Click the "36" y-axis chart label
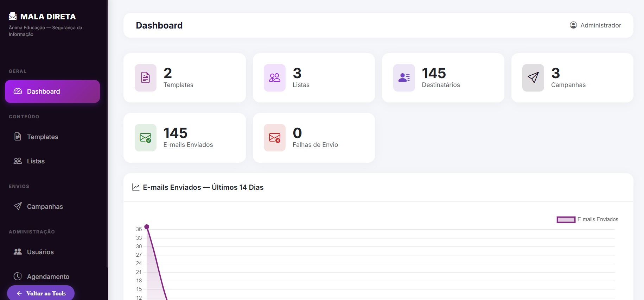The height and width of the screenshot is (300, 644). click(x=139, y=229)
